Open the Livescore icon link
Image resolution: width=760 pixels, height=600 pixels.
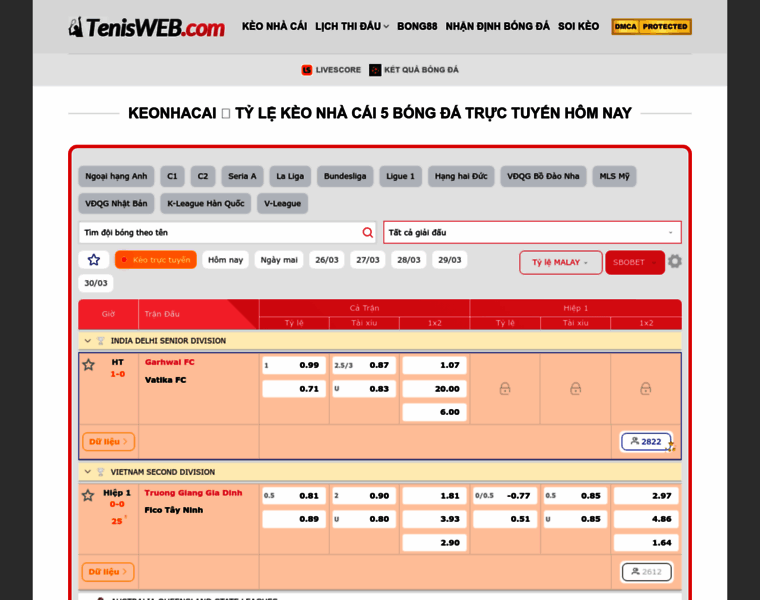(307, 70)
